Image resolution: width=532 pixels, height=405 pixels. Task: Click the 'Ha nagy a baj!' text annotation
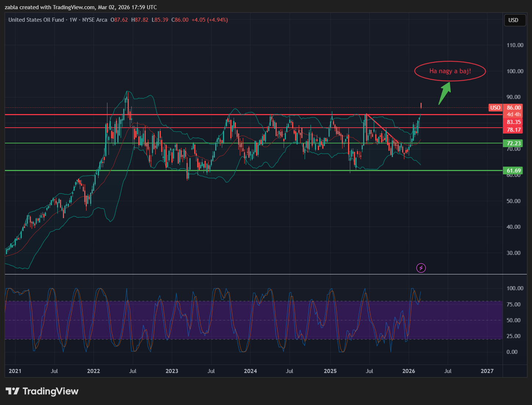(450, 71)
